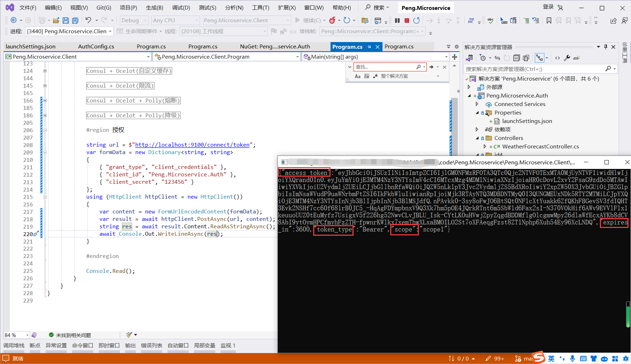Toggle the preview selected items button in Solution Explorer
The width and height of the screenshot is (631, 364).
(x=577, y=58)
